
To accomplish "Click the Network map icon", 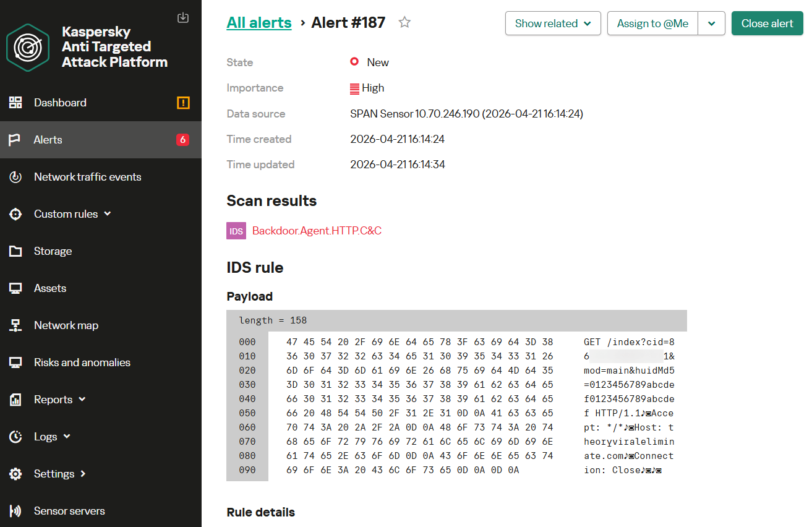I will coord(15,325).
